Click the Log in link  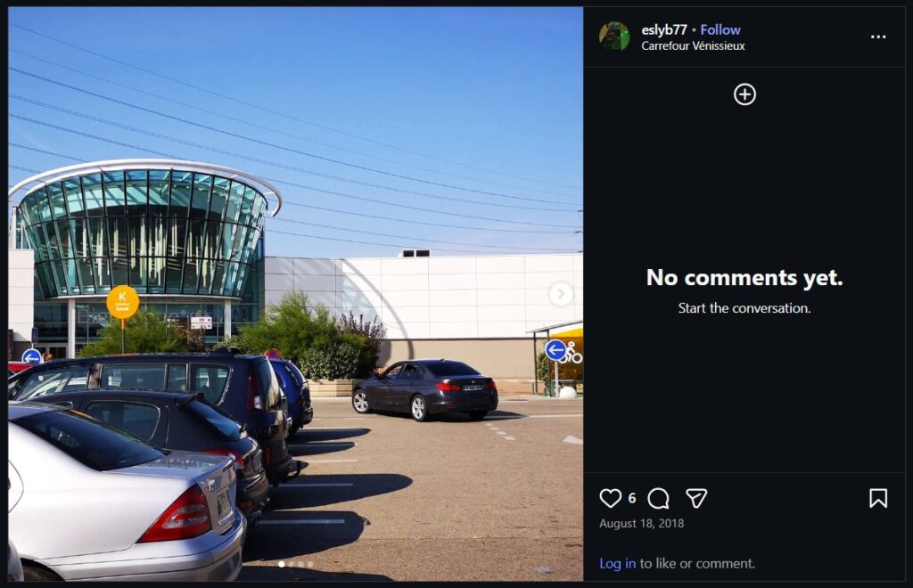[617, 563]
